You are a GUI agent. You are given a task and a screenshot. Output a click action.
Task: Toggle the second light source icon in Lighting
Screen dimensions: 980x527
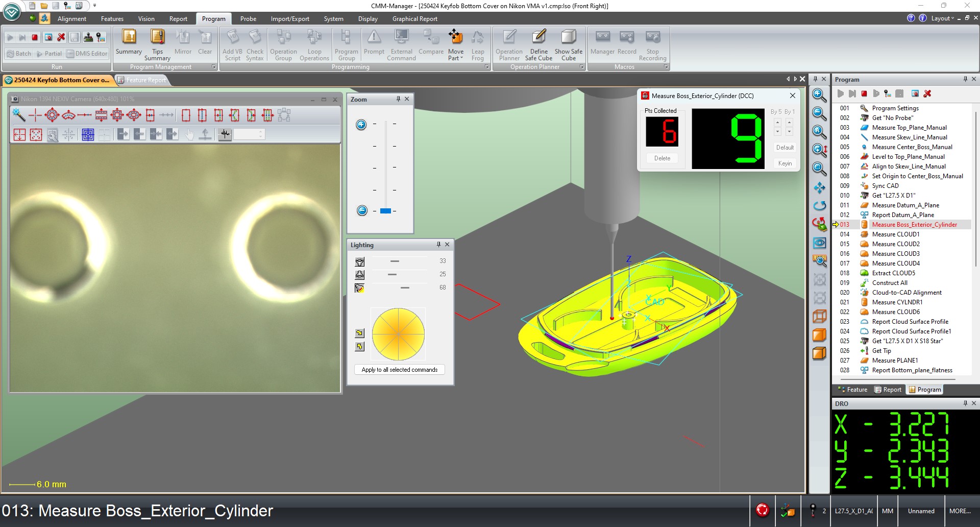tap(360, 275)
